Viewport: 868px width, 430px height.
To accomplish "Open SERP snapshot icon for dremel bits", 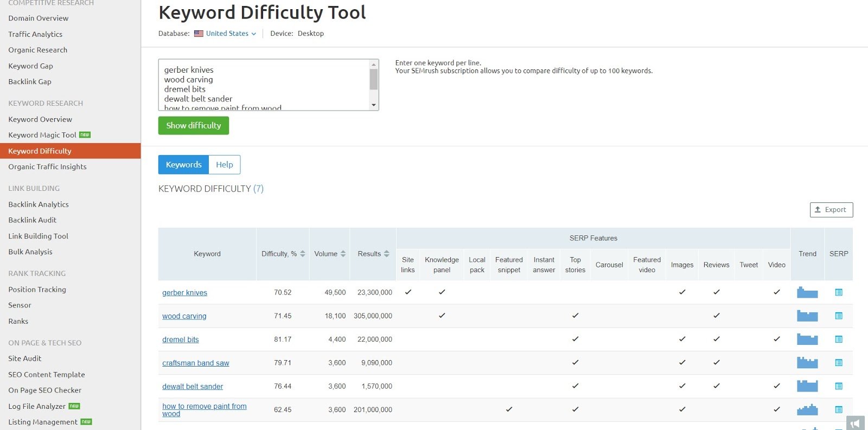I will pos(839,339).
